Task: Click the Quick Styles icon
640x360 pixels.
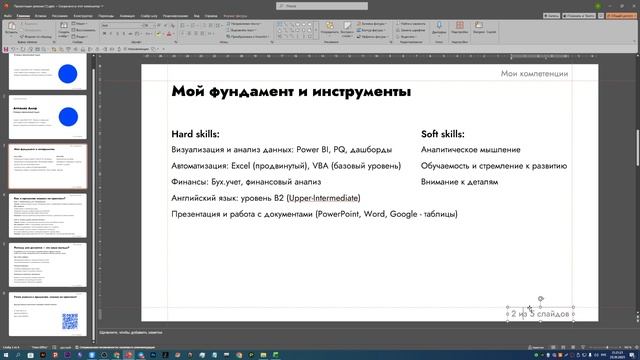Action: coord(347,26)
